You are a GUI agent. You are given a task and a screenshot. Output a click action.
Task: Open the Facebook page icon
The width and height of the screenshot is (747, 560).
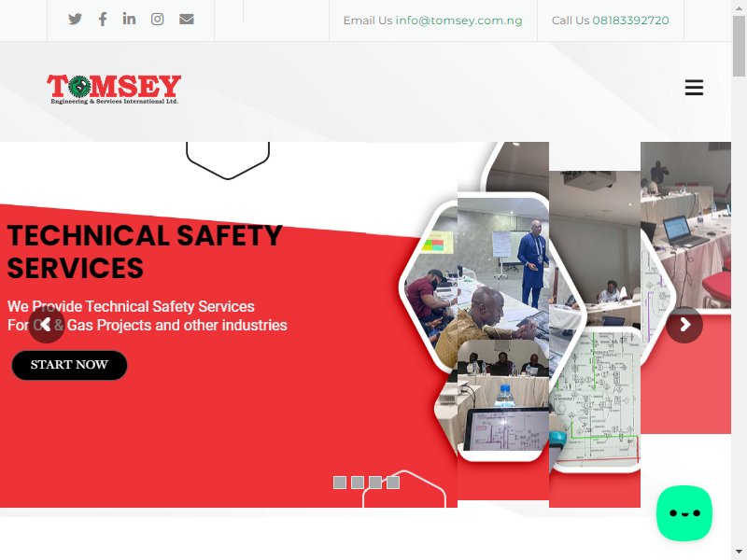click(103, 19)
